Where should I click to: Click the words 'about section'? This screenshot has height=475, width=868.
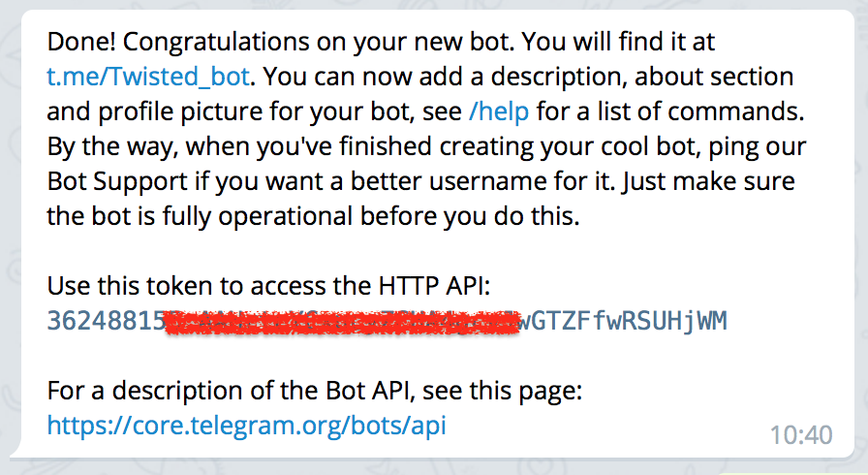[714, 77]
